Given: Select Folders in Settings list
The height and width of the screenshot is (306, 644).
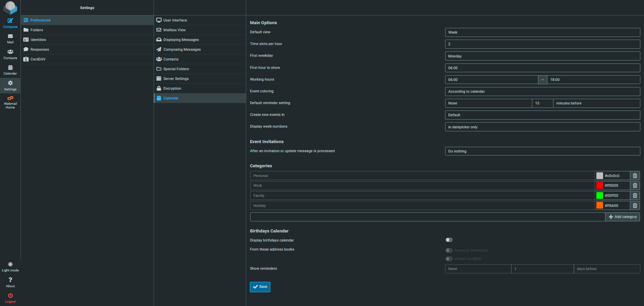Looking at the screenshot, I should coord(37,30).
